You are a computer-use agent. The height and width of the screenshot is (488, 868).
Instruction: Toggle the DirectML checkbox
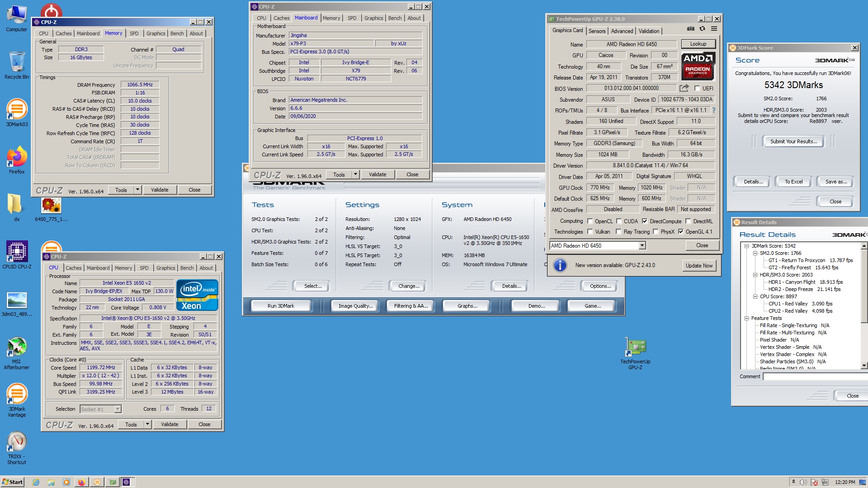pyautogui.click(x=688, y=221)
